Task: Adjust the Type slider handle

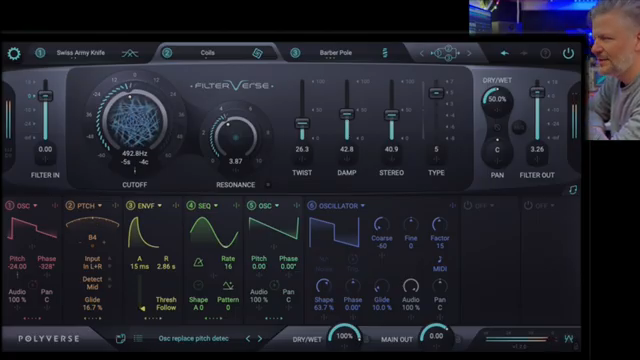Action: pos(436,93)
